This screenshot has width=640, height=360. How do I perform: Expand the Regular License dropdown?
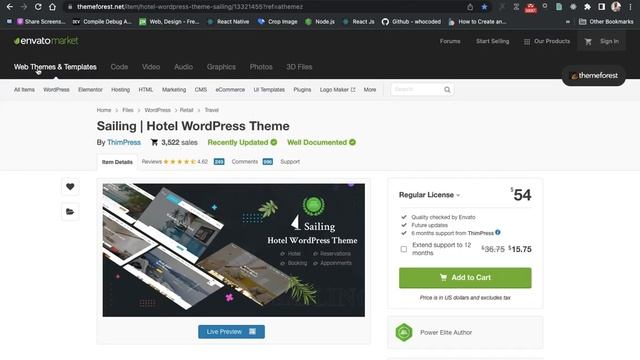[x=429, y=195]
